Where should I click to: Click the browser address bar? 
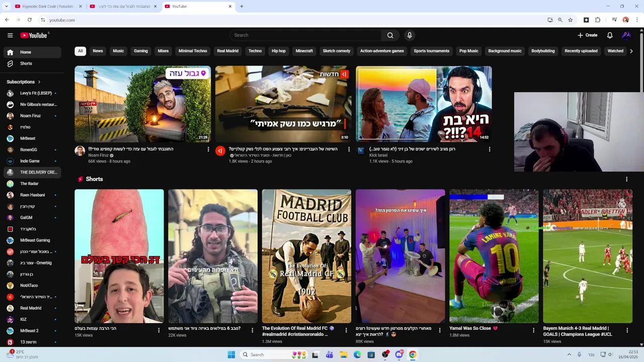pyautogui.click(x=292, y=20)
